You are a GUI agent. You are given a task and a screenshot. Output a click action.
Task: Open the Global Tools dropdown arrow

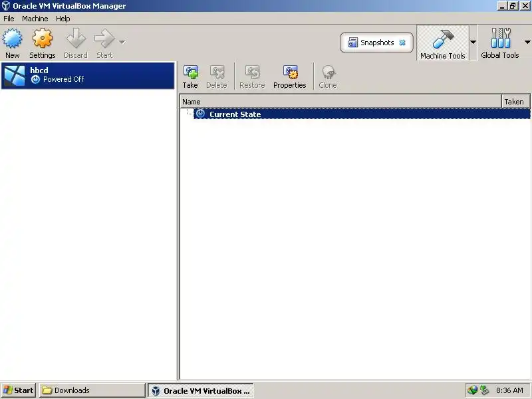[x=527, y=43]
